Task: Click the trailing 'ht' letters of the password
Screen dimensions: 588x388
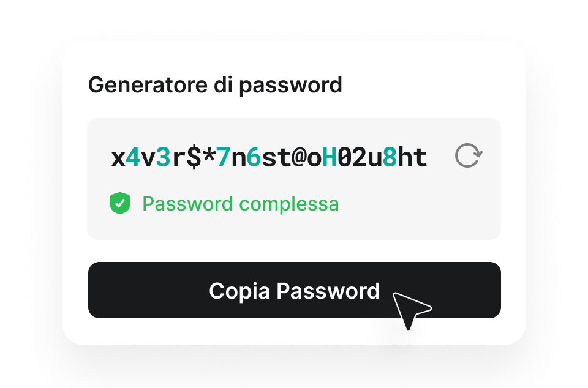Action: [x=412, y=157]
